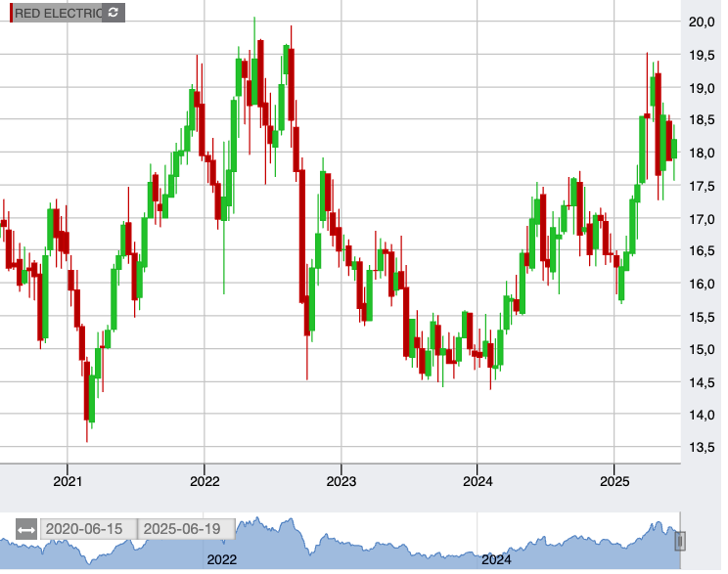Click the 15,0 price axis label
Screen dimensions: 728x574
702,349
